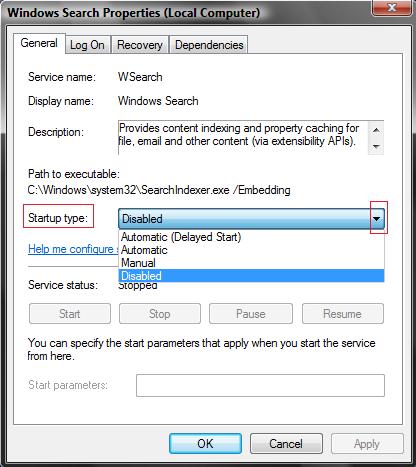Click the Resume service button
The width and height of the screenshot is (416, 467).
click(343, 314)
